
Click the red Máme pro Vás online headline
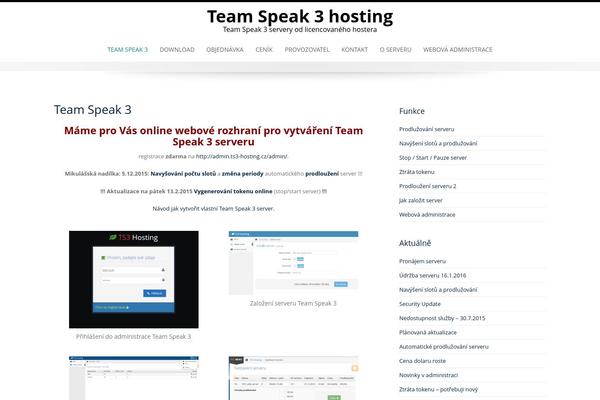[x=214, y=136]
